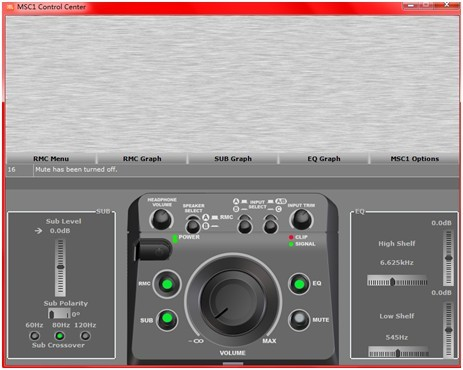Image resolution: width=463 pixels, height=370 pixels.
Task: Click the Input Trim knob
Action: coord(301,220)
